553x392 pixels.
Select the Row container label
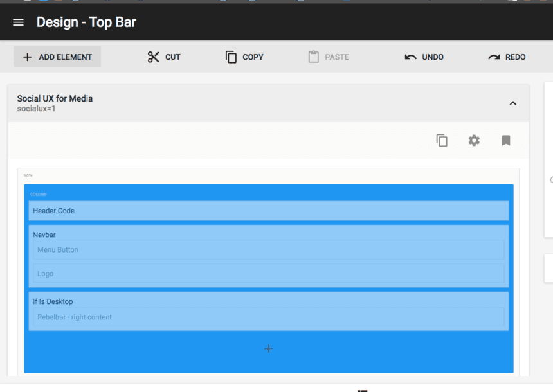click(28, 175)
